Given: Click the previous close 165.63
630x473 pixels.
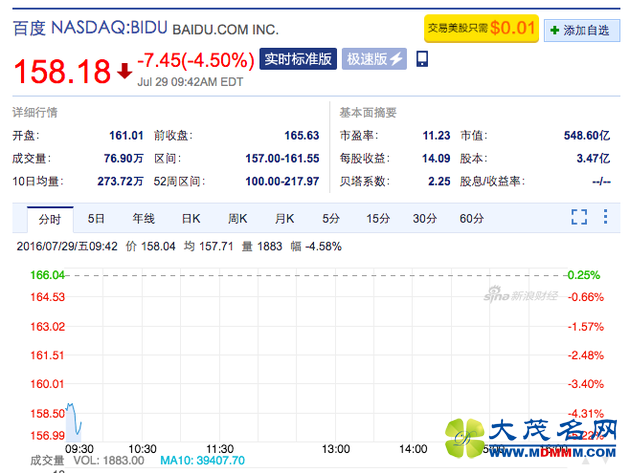Looking at the screenshot, I should pos(302,135).
